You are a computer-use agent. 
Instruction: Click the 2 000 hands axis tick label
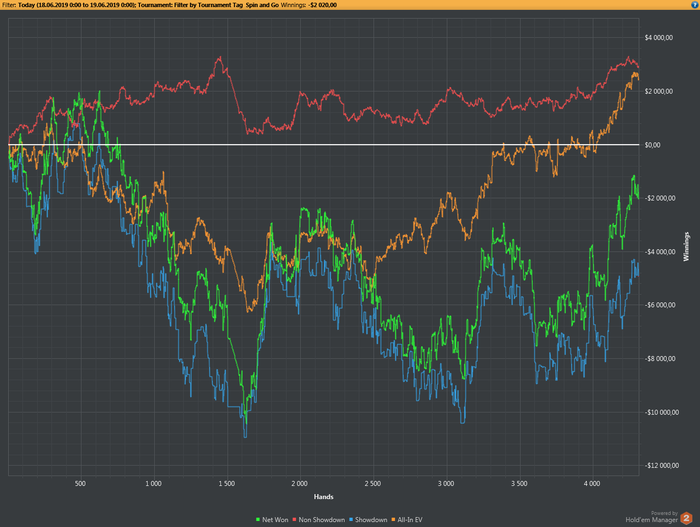(x=299, y=484)
